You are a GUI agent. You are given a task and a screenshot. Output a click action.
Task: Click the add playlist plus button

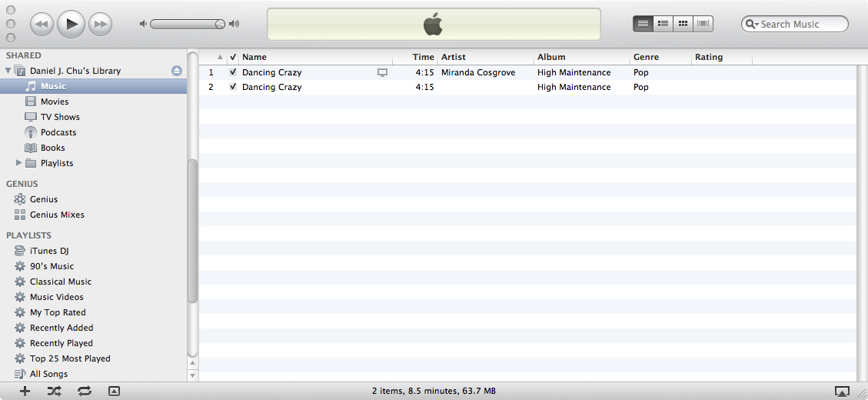[25, 391]
